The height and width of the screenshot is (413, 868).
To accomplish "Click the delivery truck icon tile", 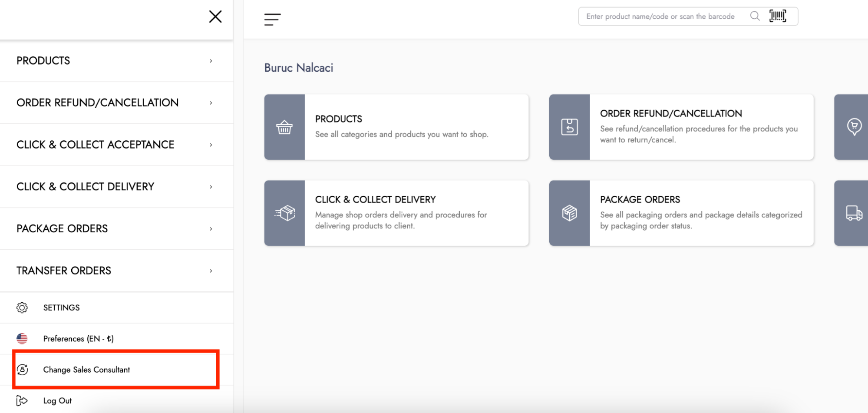I will pos(853,213).
